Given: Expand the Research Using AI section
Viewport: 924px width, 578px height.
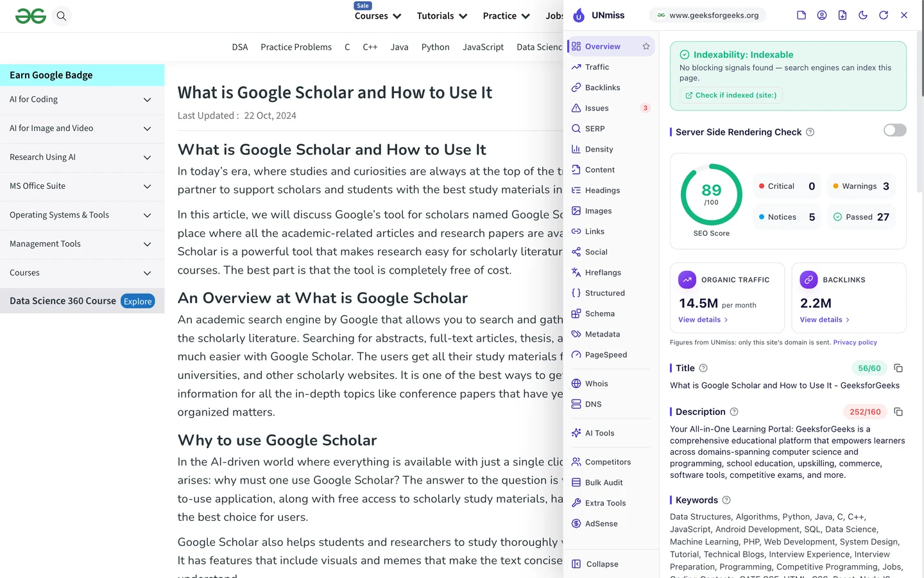Looking at the screenshot, I should [x=82, y=157].
